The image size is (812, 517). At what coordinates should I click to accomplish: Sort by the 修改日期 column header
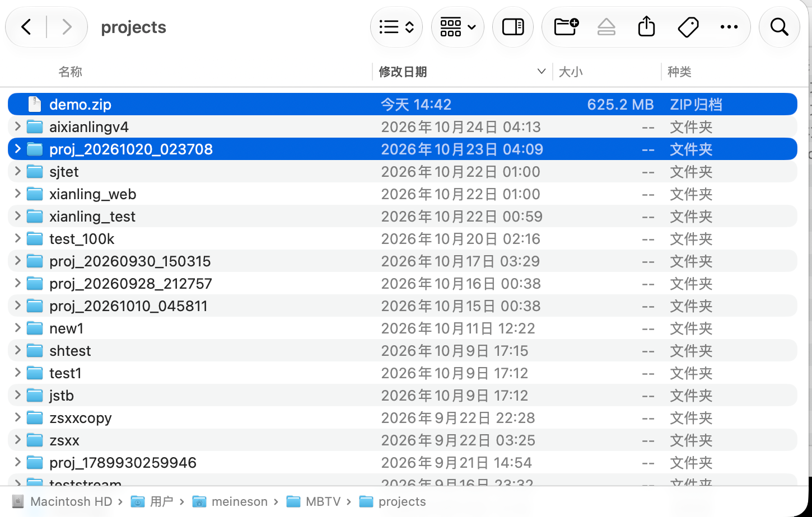coord(403,72)
